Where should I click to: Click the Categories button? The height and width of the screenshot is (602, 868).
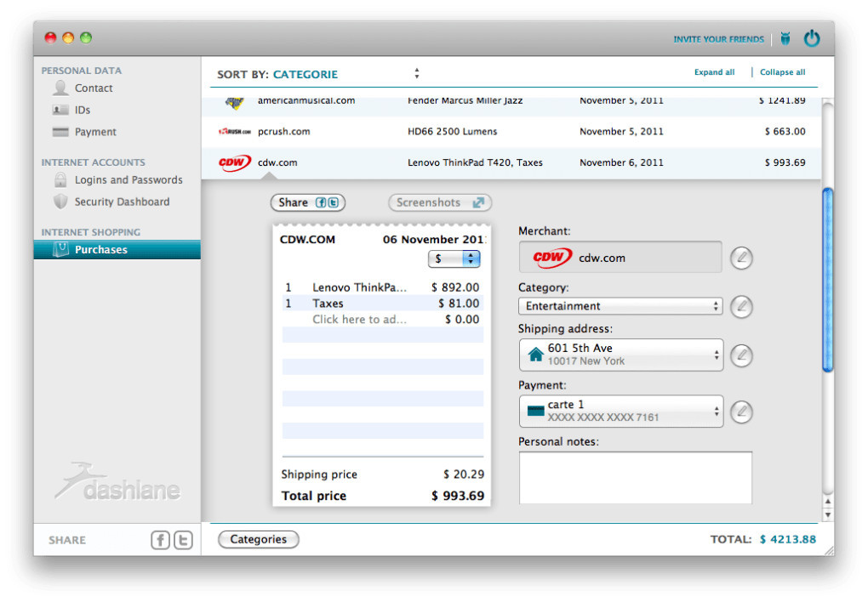pyautogui.click(x=259, y=539)
